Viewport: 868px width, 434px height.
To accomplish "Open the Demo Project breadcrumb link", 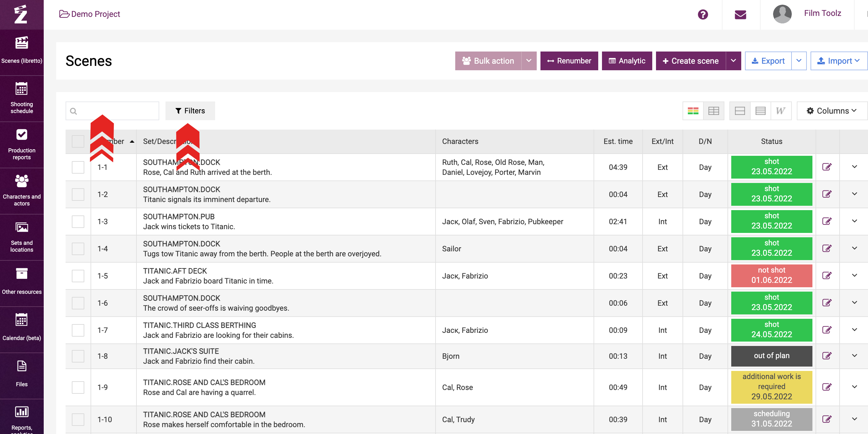I will (x=90, y=14).
